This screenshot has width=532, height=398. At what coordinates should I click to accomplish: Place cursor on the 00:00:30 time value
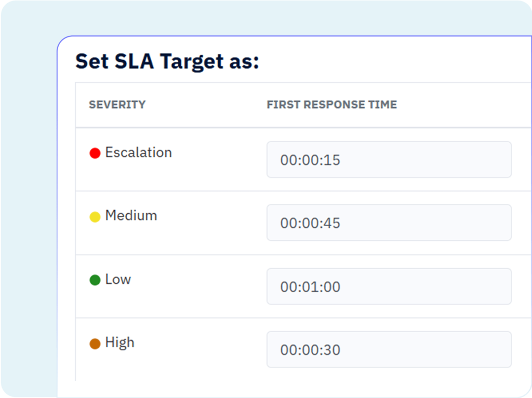310,350
